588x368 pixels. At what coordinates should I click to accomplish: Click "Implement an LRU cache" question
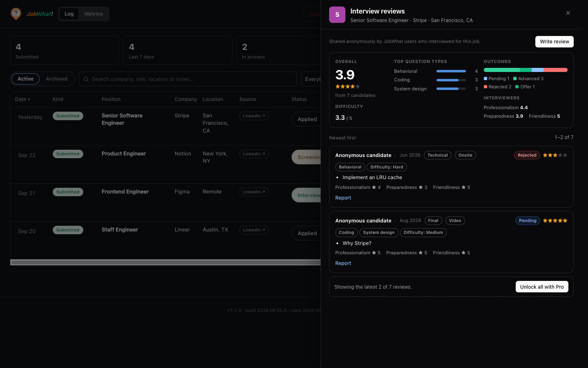[372, 177]
